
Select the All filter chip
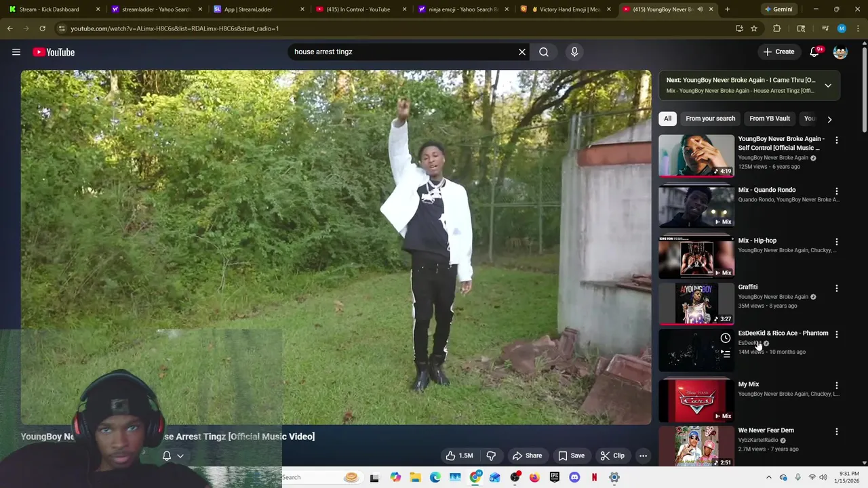point(668,119)
